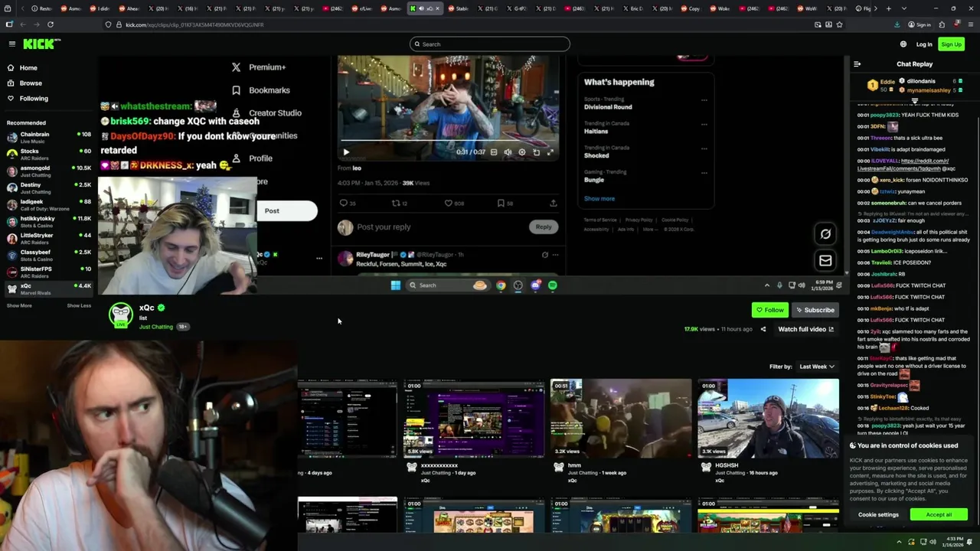
Task: Open options for Shocked trend
Action: tap(704, 149)
